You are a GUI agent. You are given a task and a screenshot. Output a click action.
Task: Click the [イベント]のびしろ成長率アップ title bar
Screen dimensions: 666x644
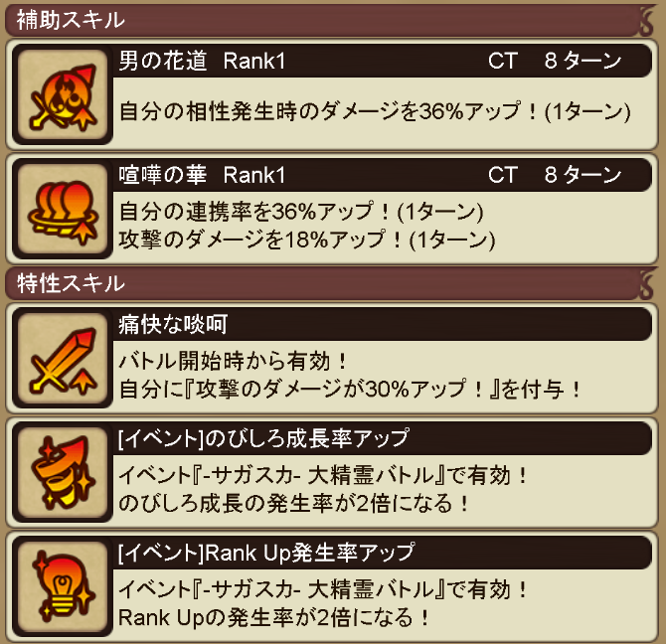click(x=383, y=438)
